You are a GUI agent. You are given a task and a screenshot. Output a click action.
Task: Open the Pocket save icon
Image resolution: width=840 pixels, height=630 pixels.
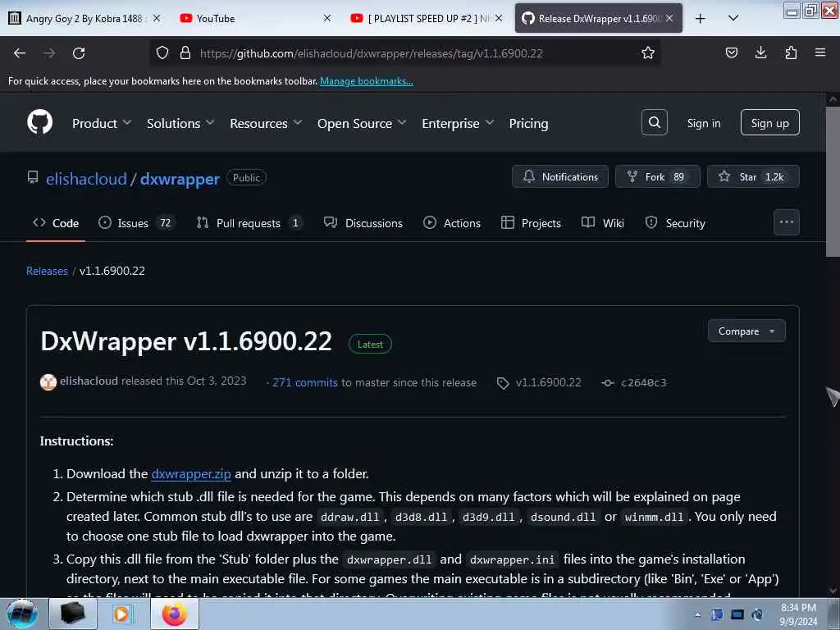click(731, 52)
